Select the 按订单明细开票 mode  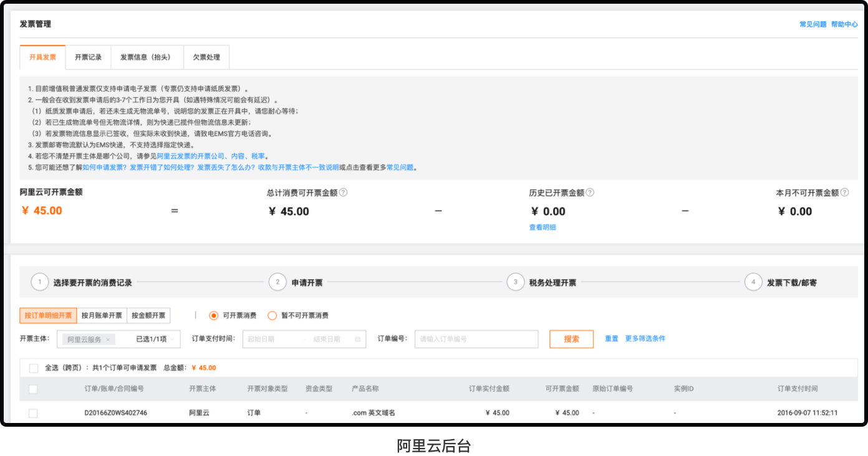[x=49, y=315]
